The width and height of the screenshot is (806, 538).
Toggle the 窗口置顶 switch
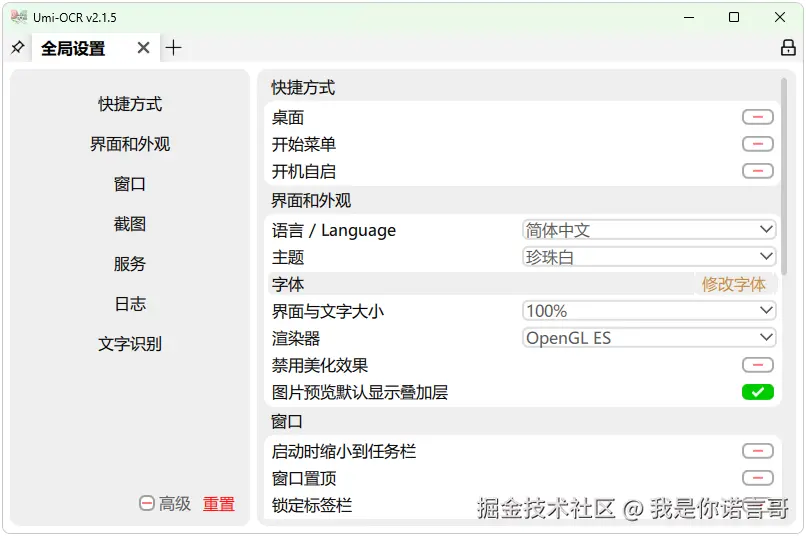(x=757, y=478)
